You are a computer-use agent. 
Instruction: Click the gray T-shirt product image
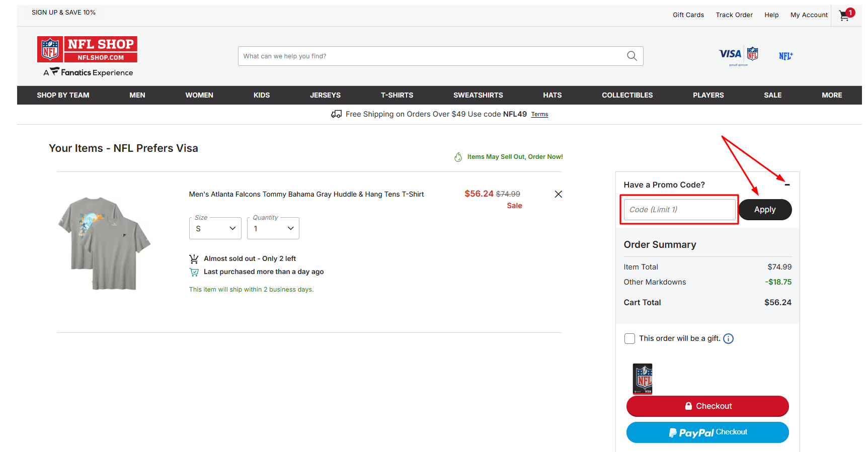coord(105,243)
